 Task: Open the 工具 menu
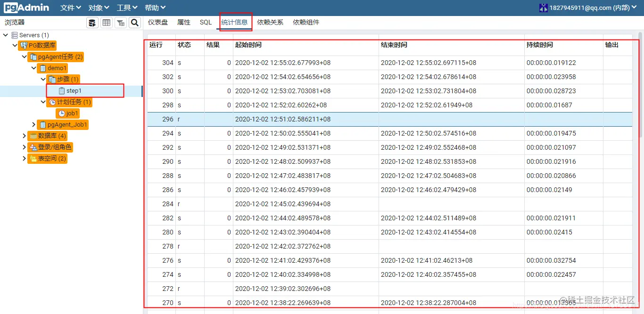[x=127, y=8]
